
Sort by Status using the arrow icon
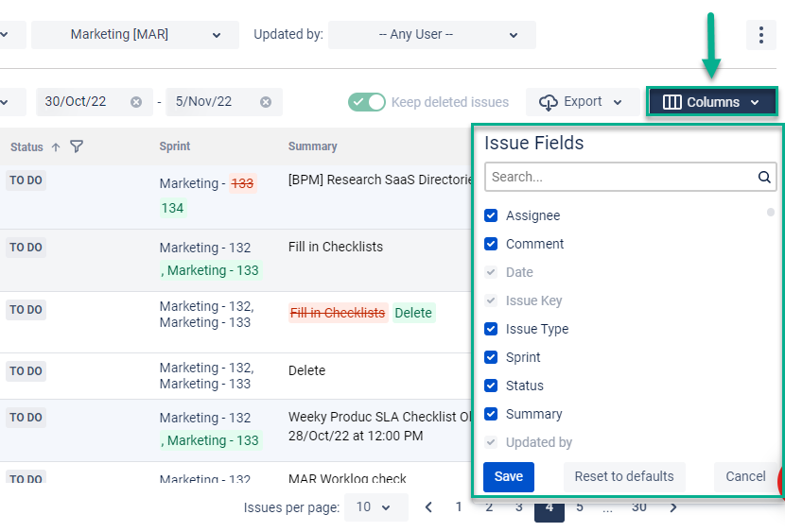(56, 147)
